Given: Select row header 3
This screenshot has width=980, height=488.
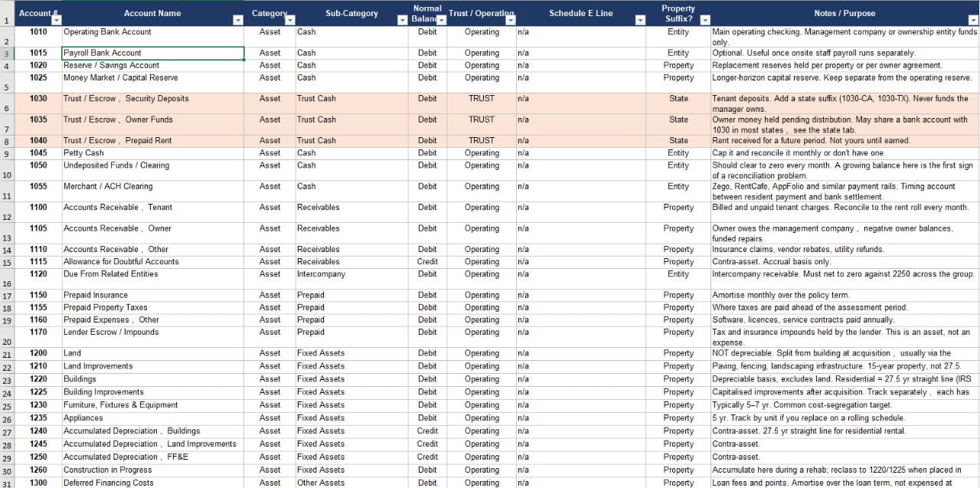Looking at the screenshot, I should pos(7,54).
